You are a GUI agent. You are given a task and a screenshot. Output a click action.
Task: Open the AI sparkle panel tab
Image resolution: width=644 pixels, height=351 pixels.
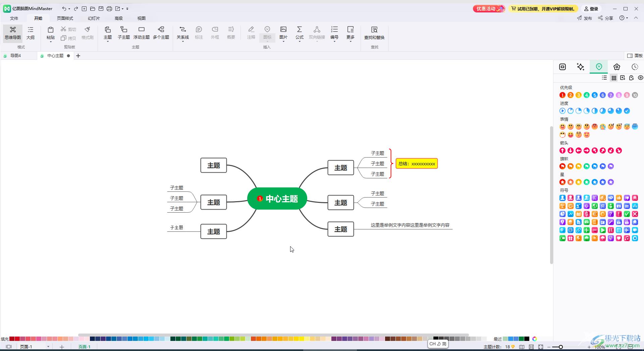pos(581,67)
